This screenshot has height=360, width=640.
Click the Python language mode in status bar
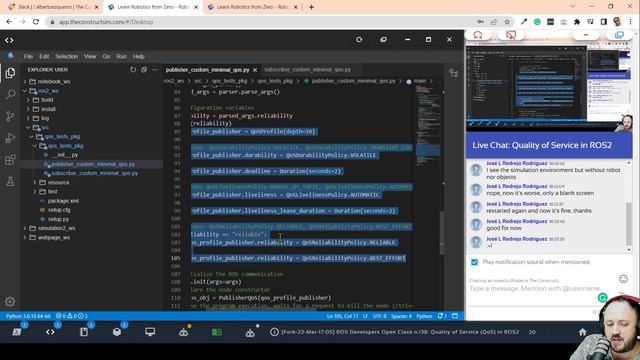point(424,316)
